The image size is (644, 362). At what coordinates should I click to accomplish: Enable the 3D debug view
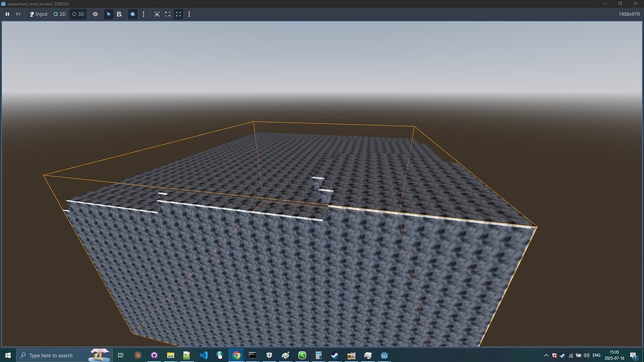coord(79,14)
